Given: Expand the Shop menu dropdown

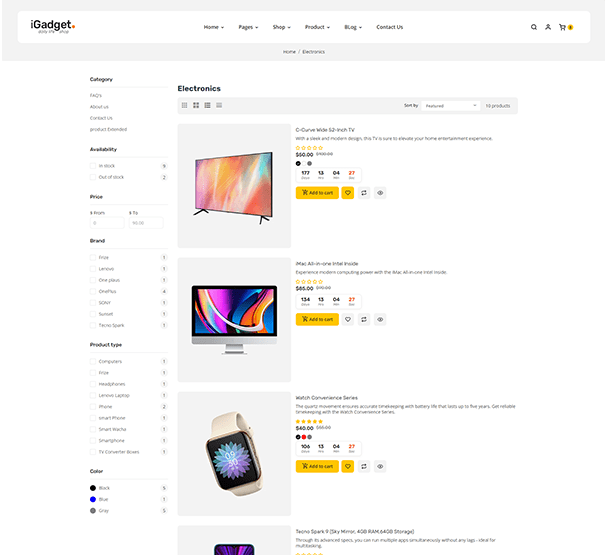Looking at the screenshot, I should pos(282,27).
